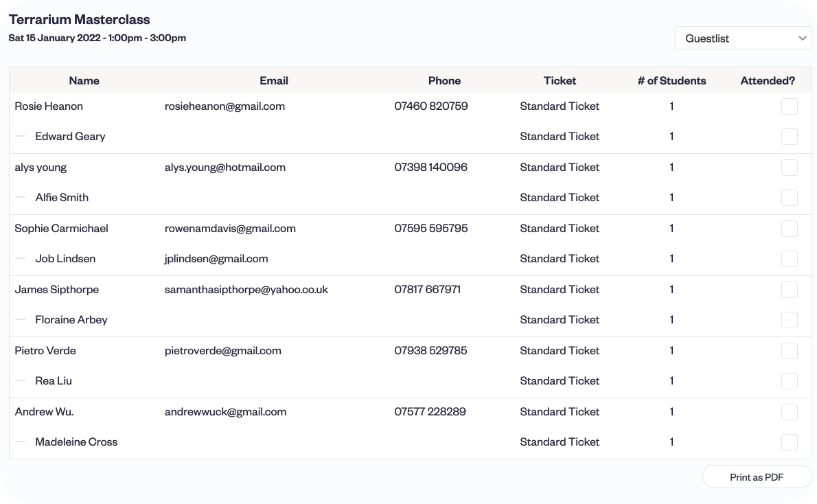The width and height of the screenshot is (817, 504).
Task: Click Print as PDF button
Action: pos(757,477)
